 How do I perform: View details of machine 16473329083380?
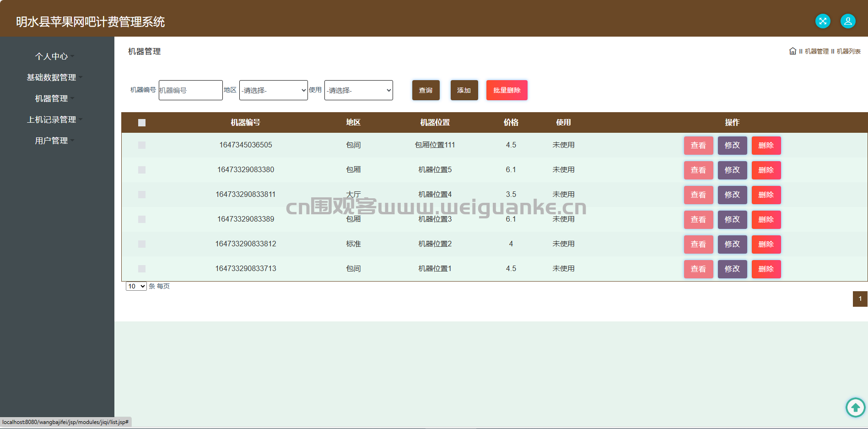point(699,170)
